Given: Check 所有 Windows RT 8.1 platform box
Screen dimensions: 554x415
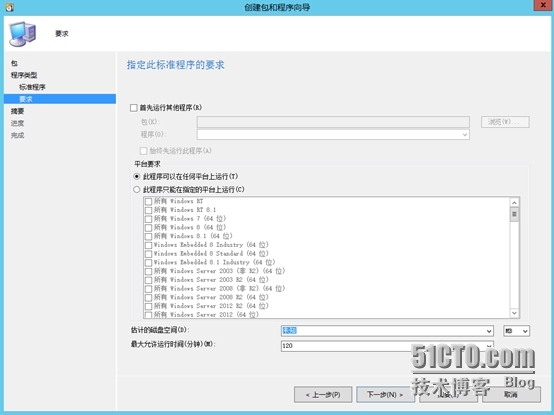Looking at the screenshot, I should point(149,210).
